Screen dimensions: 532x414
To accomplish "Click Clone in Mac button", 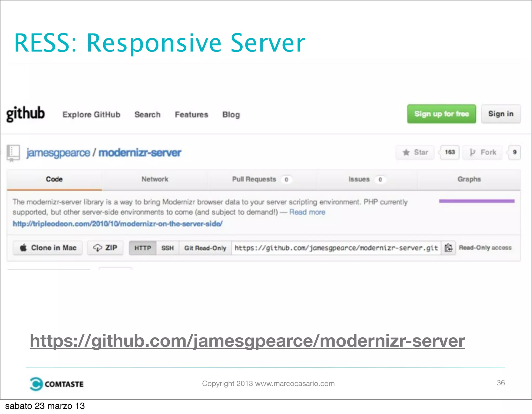I will [x=48, y=248].
